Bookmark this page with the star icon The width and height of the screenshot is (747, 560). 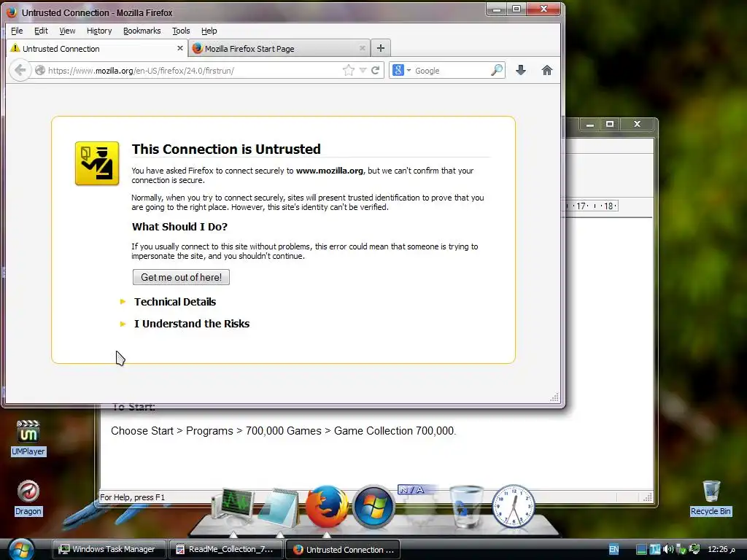[349, 71]
